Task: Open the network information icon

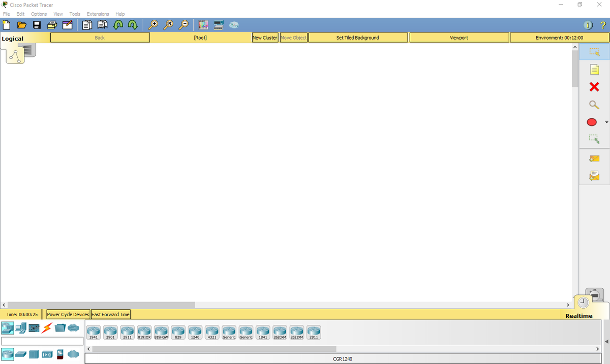Action: (x=588, y=25)
